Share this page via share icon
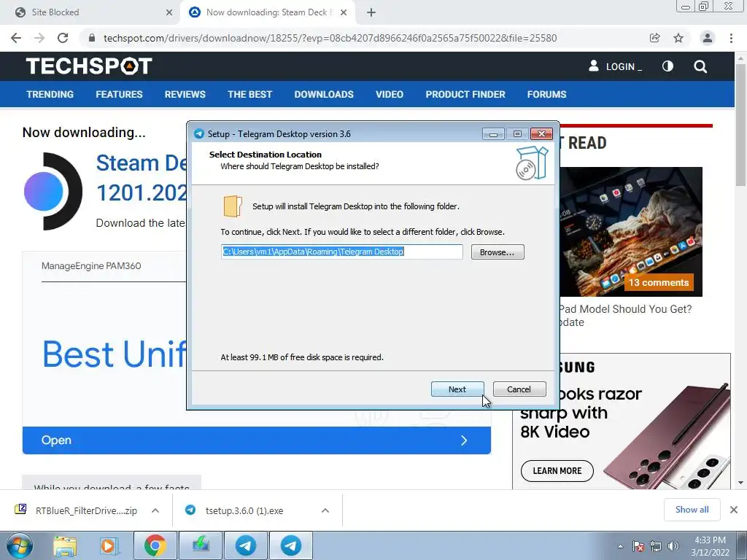 [654, 38]
